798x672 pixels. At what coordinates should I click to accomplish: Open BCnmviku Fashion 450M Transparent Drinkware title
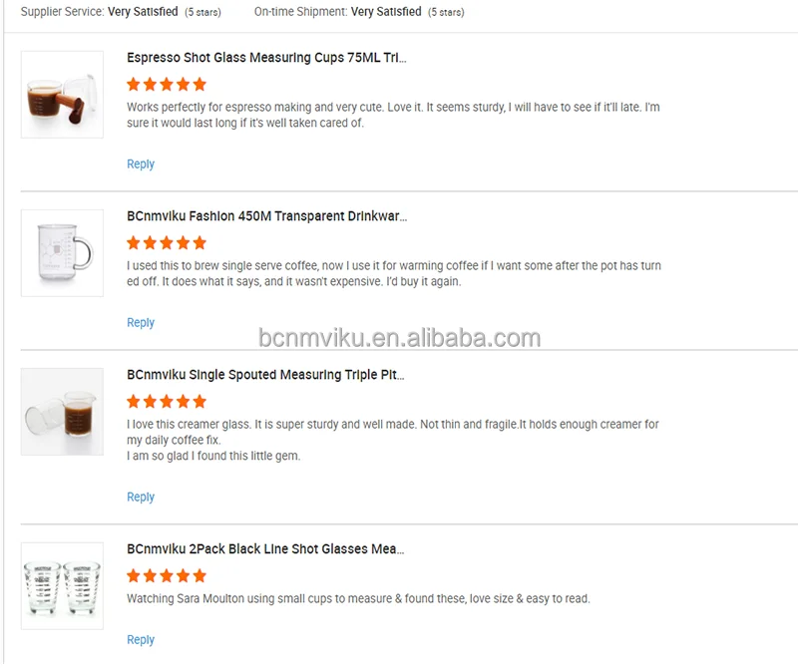(266, 216)
